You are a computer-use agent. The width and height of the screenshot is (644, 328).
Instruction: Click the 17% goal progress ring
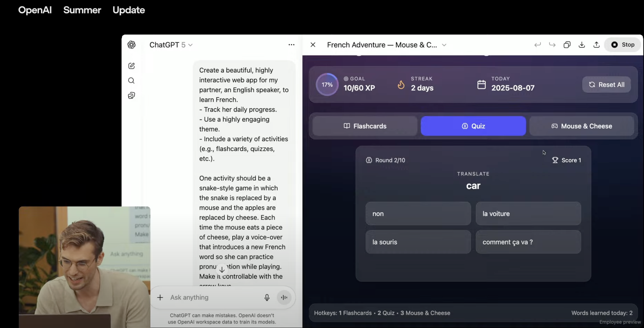point(327,85)
